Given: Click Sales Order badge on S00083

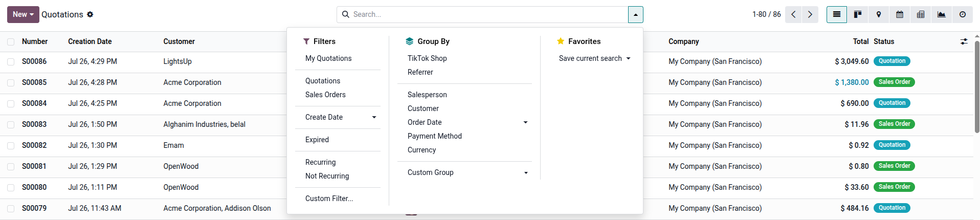Looking at the screenshot, I should (x=894, y=124).
